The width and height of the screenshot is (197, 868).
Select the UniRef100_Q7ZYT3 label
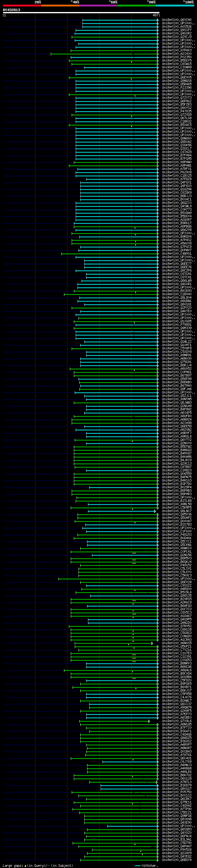[x=176, y=98]
